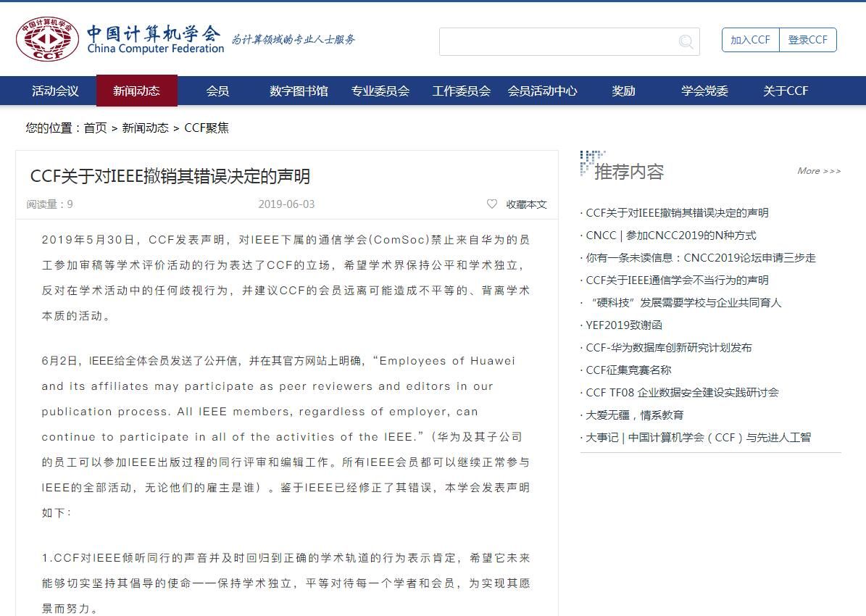Expand recommended content via More >>>

819,171
